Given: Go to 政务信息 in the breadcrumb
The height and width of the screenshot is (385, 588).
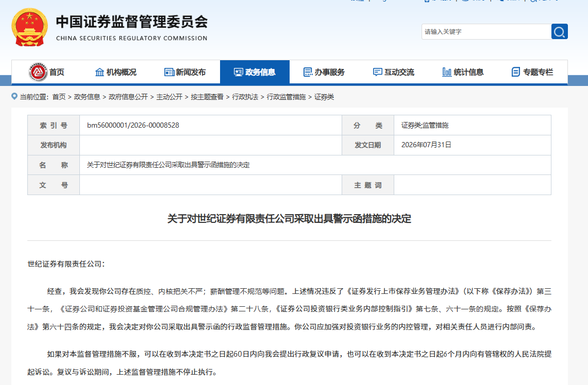Looking at the screenshot, I should (x=87, y=97).
